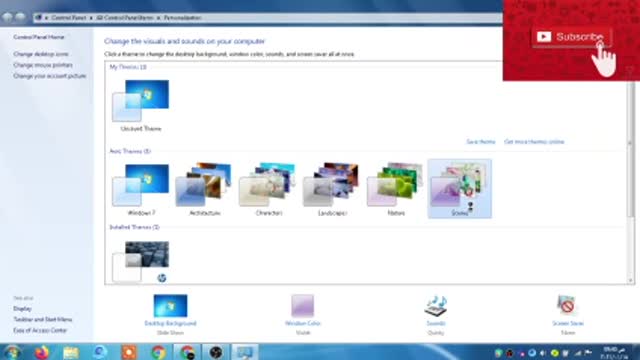Open Taskbar and Start Menu link

[42, 320]
